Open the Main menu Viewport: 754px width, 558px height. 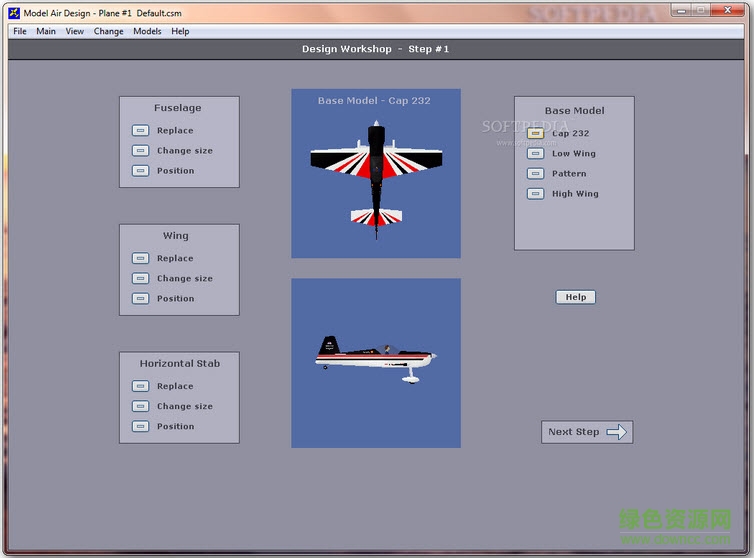pyautogui.click(x=46, y=31)
